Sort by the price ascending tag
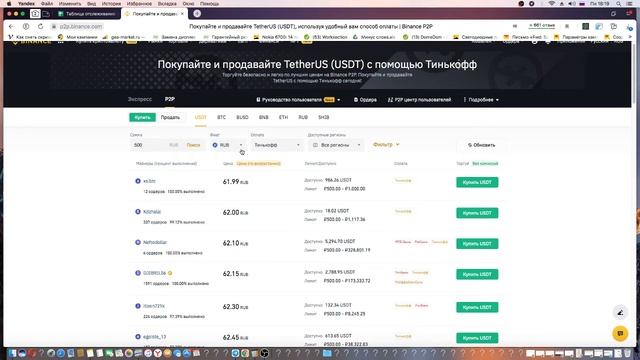 [258, 163]
